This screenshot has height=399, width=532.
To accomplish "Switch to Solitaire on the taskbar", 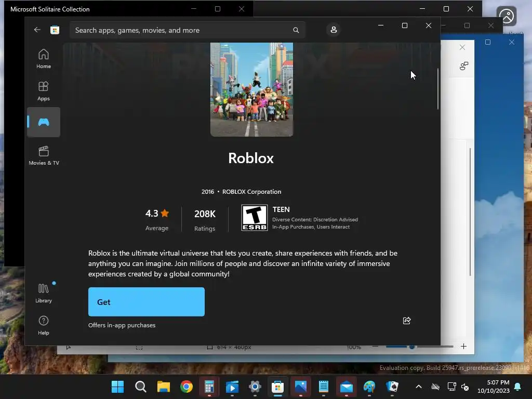I will click(392, 387).
